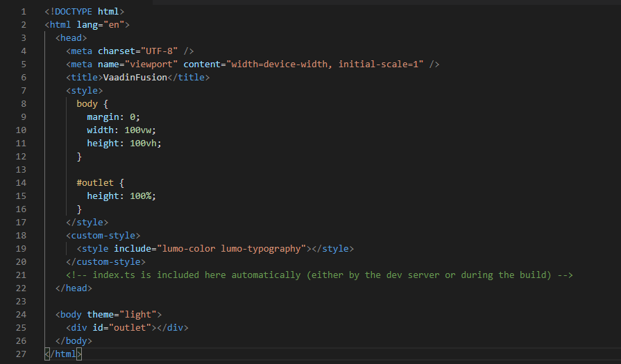Click line number 18 in the gutter
The width and height of the screenshot is (621, 364).
[21, 236]
